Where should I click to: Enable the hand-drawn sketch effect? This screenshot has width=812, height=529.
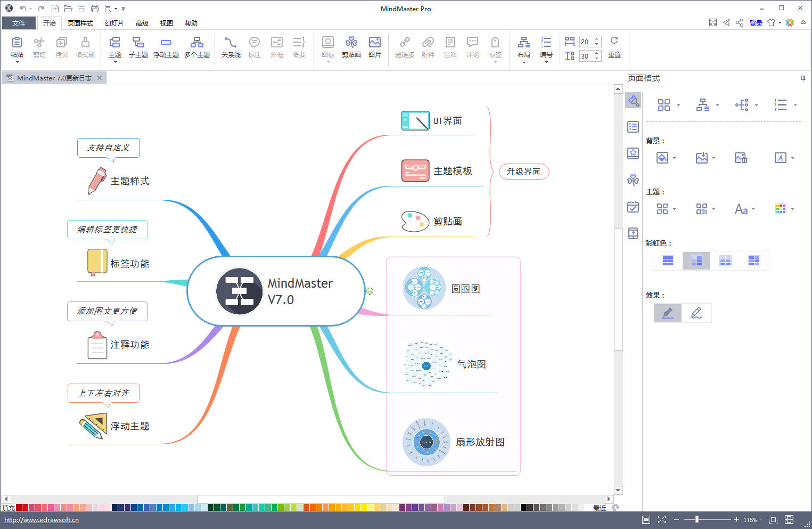coord(696,313)
